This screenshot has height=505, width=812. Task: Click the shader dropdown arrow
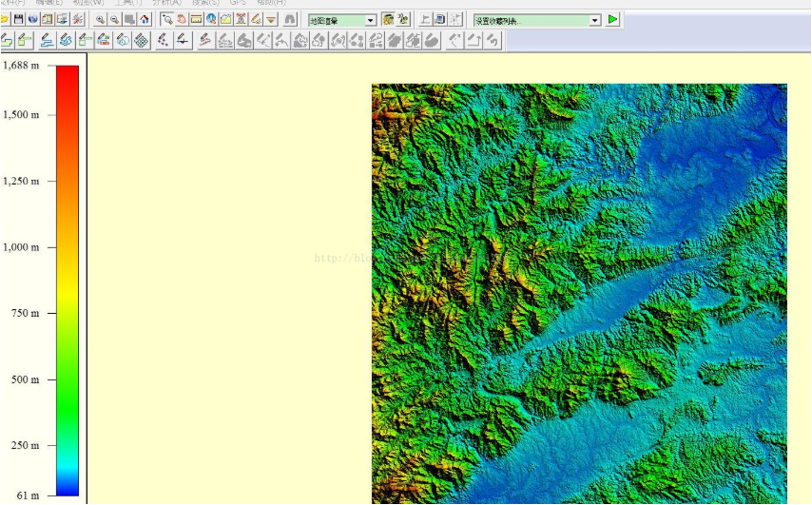point(371,20)
